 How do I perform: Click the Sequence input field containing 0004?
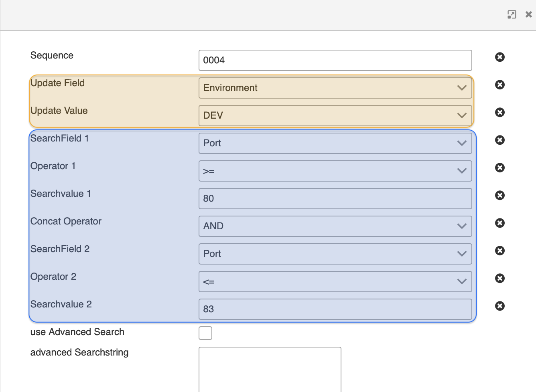335,60
